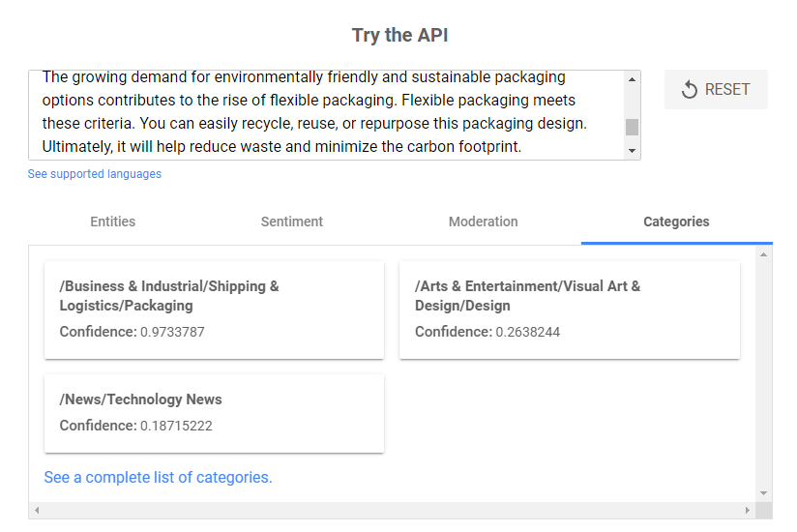The image size is (797, 532).
Task: Click the results panel's scroll up arrow
Action: pos(763,254)
